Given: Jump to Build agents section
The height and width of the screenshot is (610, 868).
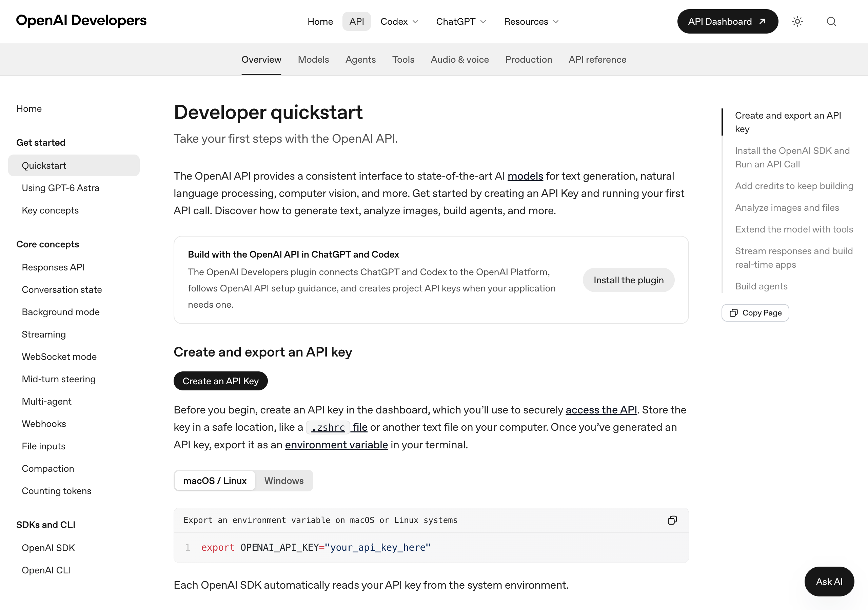Looking at the screenshot, I should 761,286.
